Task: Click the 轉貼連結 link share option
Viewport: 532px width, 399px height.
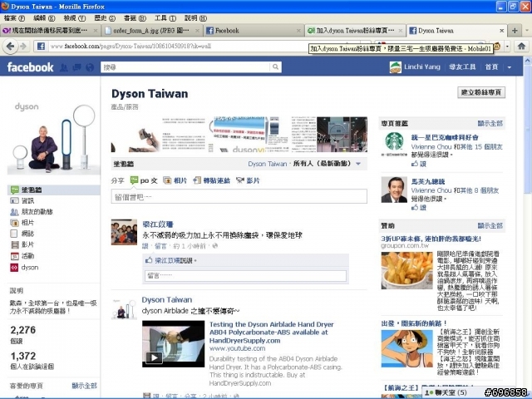Action: point(211,180)
